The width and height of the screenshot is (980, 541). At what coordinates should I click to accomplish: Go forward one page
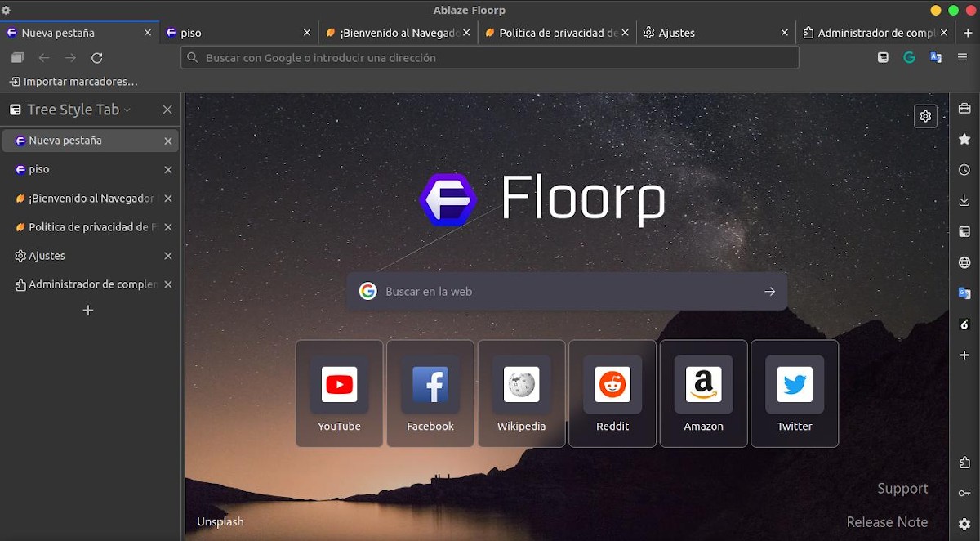[71, 58]
